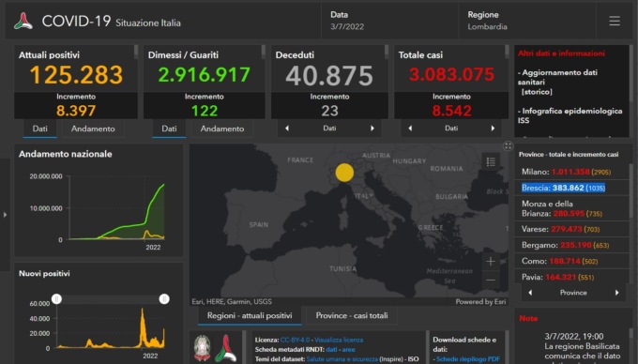Click the Italian Republic emblem at the bottom

(203, 348)
